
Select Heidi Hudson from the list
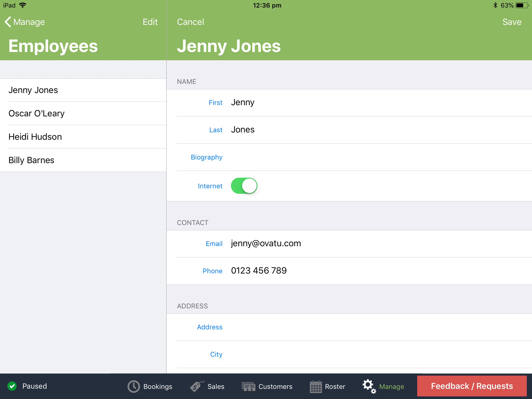(x=35, y=137)
